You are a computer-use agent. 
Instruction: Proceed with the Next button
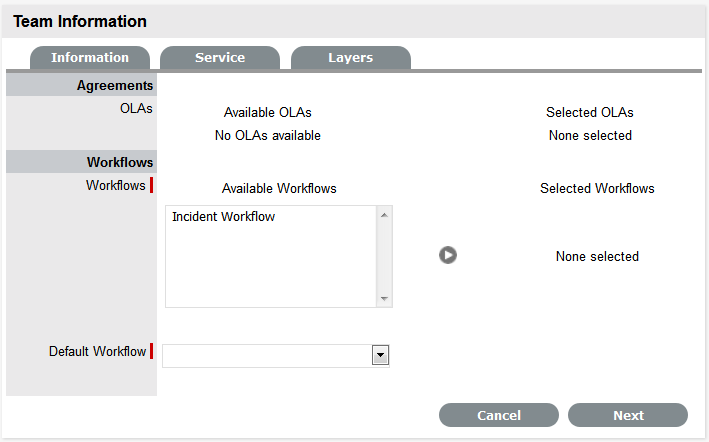pyautogui.click(x=628, y=415)
